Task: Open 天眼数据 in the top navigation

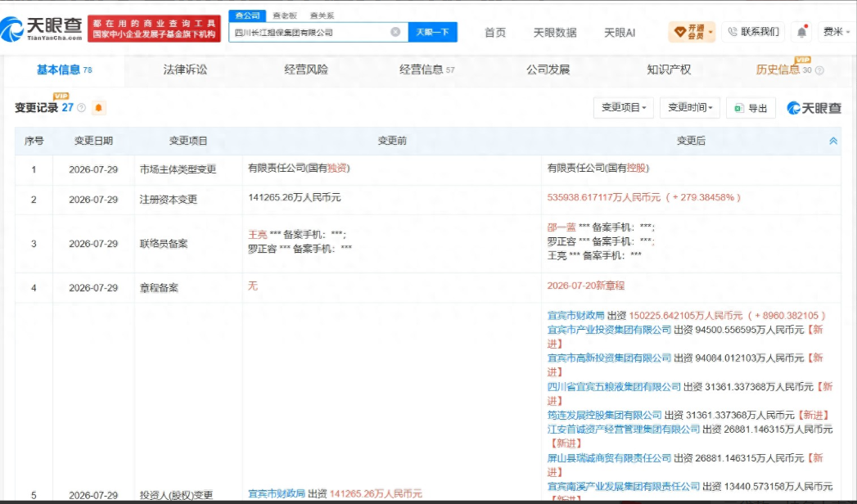Action: 555,33
